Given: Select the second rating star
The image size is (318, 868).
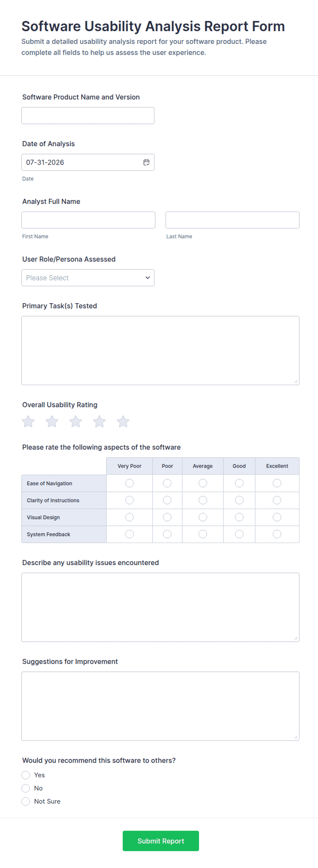Looking at the screenshot, I should click(52, 421).
